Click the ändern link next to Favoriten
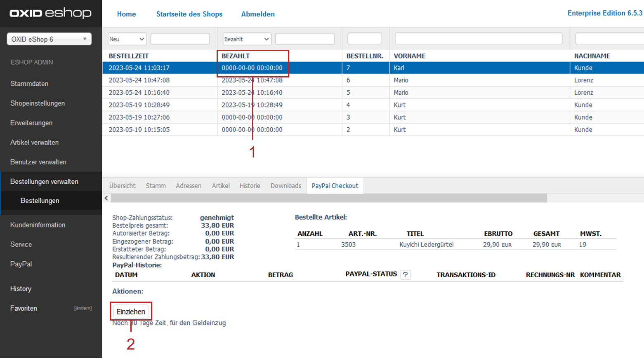The height and width of the screenshot is (363, 644). point(83,308)
